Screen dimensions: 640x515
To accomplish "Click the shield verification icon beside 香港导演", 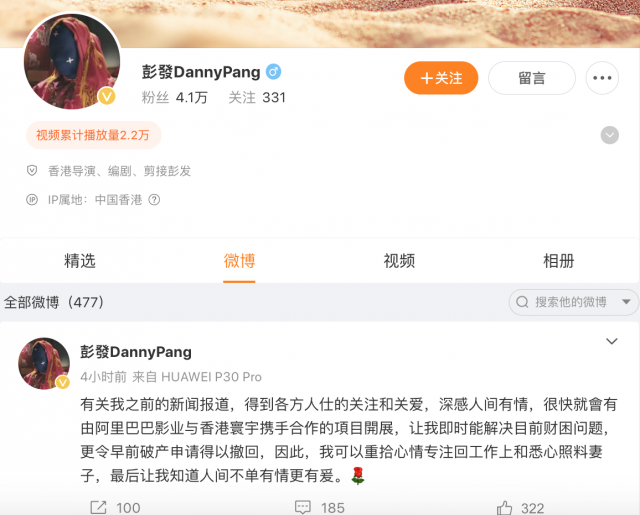I will pos(32,171).
